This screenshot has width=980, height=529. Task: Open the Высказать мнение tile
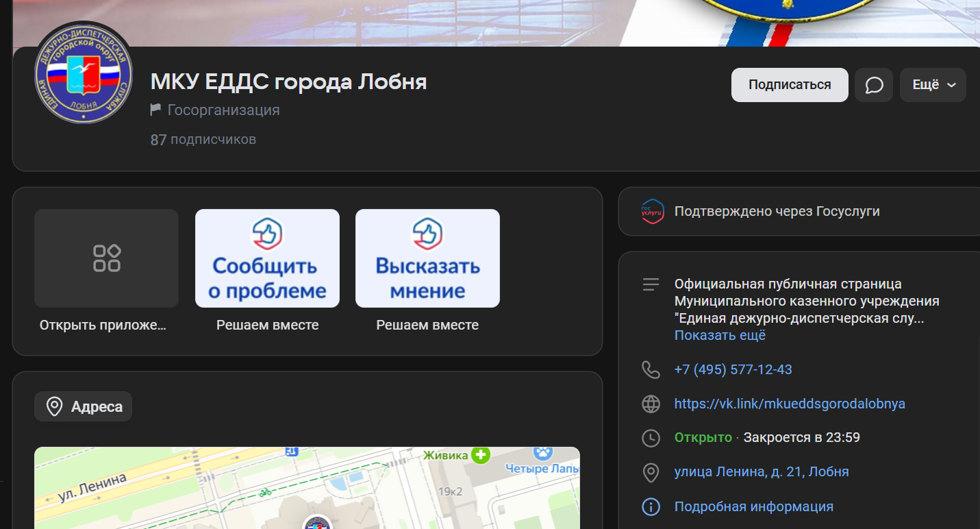pyautogui.click(x=427, y=258)
